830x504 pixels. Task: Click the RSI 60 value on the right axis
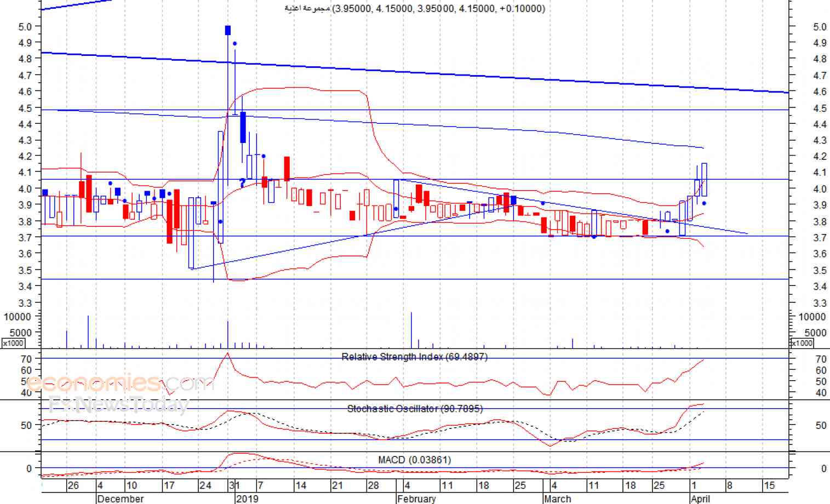pos(821,371)
